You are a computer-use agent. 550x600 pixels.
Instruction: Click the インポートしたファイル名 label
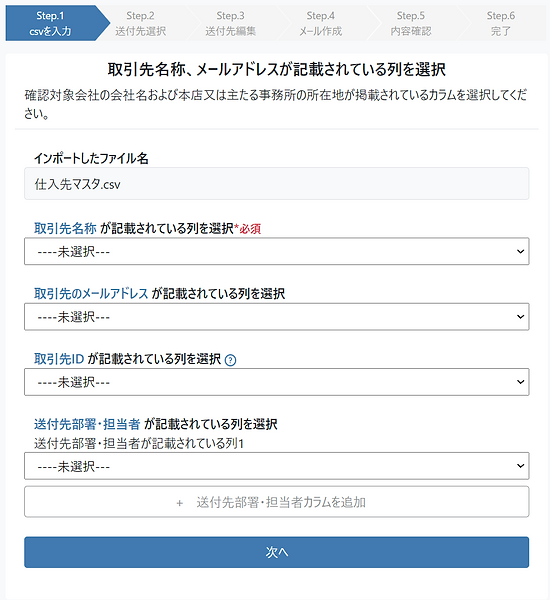[91, 158]
